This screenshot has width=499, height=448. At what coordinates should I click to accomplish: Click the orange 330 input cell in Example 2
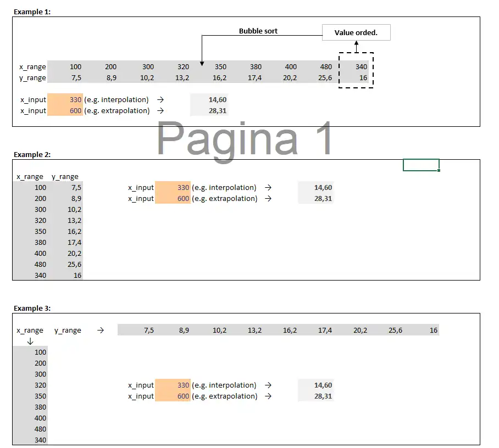173,188
